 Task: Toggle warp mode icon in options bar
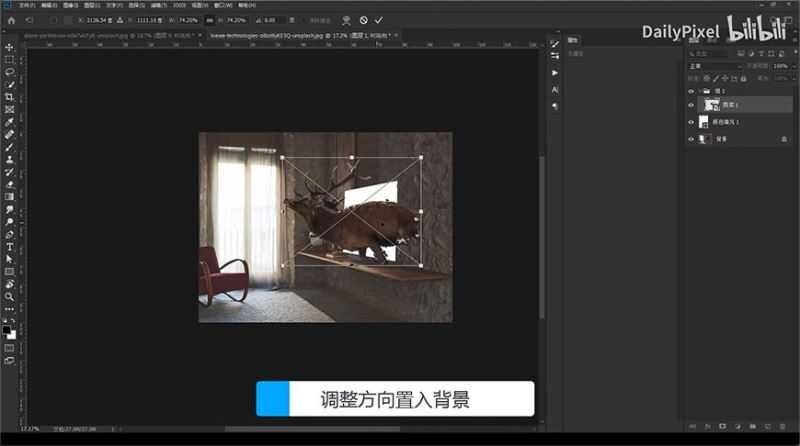(x=346, y=20)
